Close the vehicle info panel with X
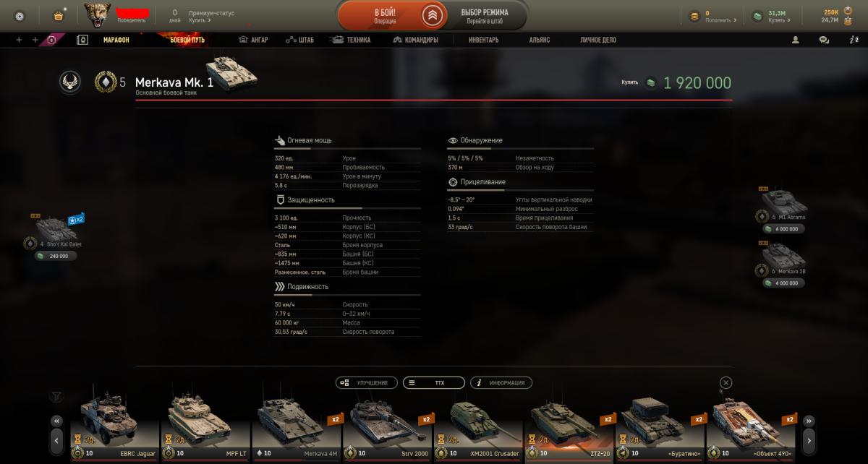Screen dimensions: 868x464 [x=726, y=382]
